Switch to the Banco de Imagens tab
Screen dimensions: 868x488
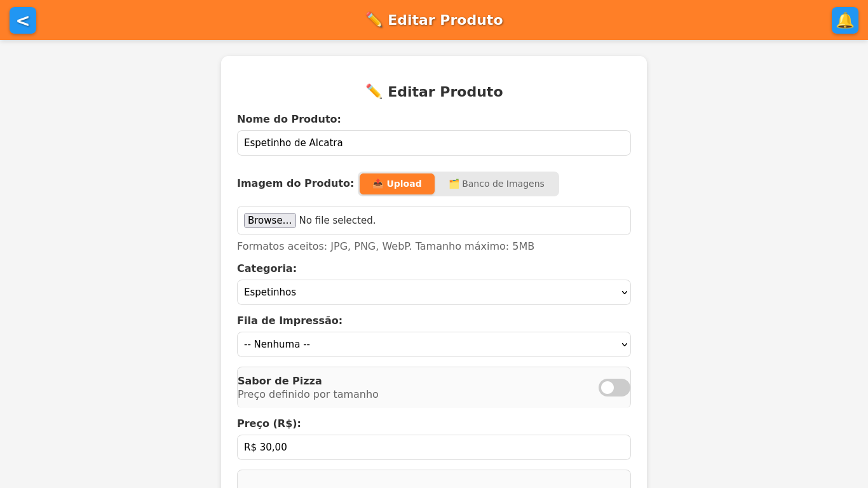497,184
